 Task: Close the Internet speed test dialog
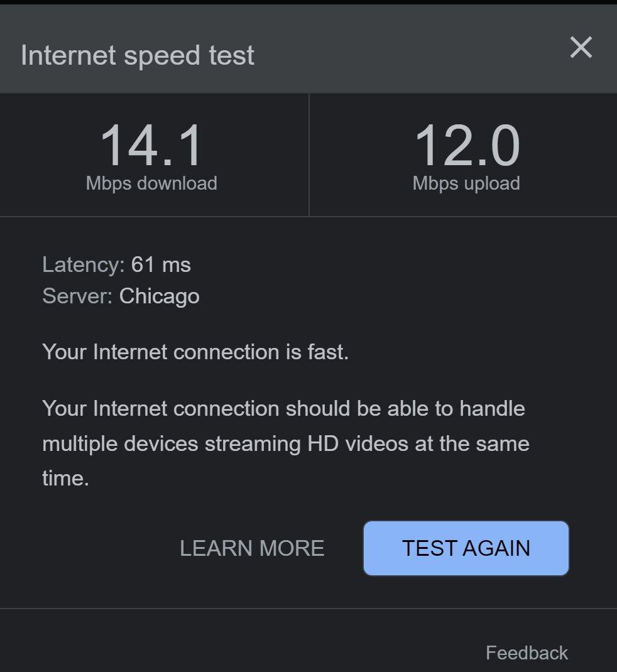coord(581,48)
